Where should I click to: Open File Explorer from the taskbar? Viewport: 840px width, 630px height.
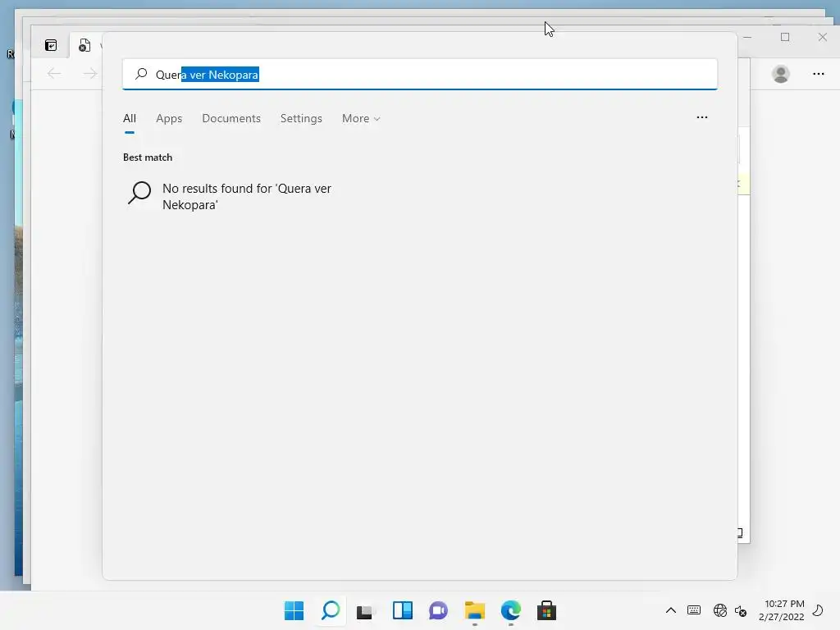[475, 610]
